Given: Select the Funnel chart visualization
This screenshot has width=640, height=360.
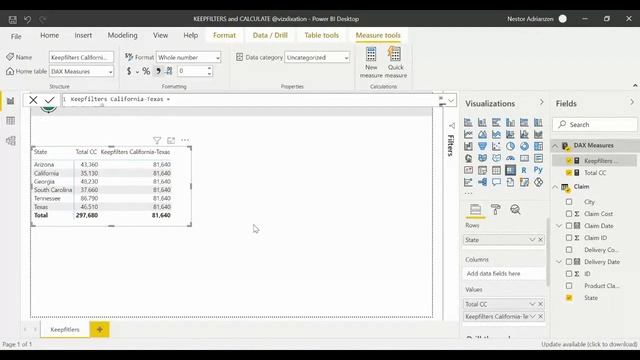Looking at the screenshot, I should (482, 146).
